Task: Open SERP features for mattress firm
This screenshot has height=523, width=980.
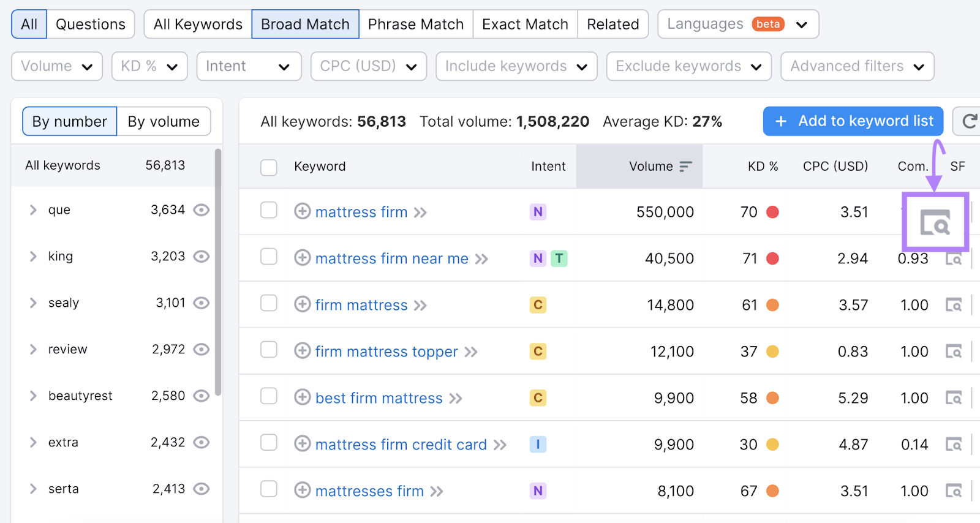Action: point(935,222)
